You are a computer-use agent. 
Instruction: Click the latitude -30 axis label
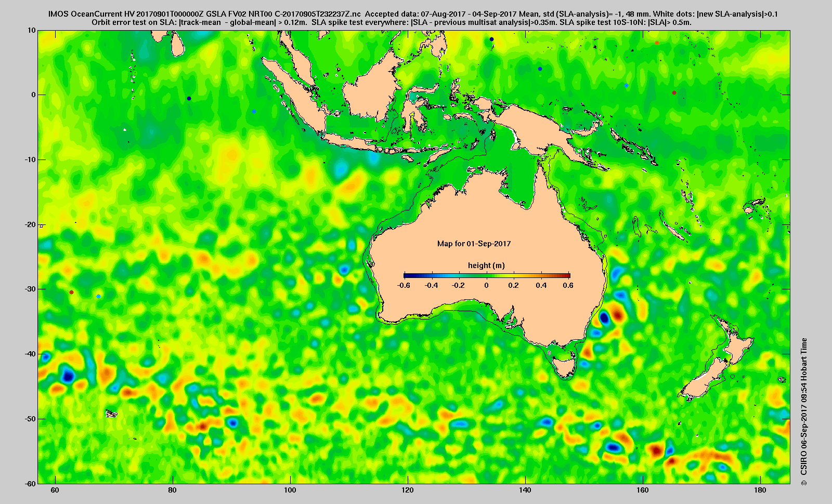30,289
